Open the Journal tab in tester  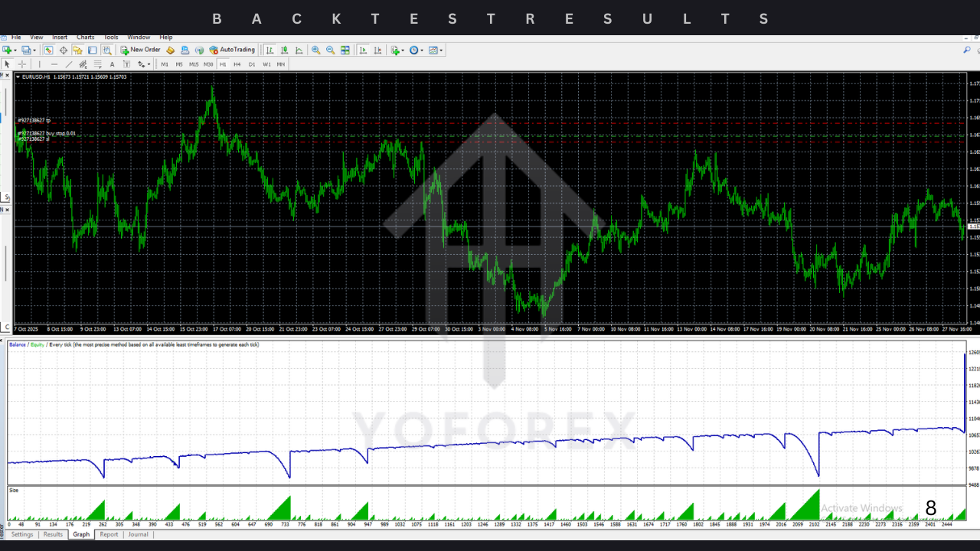(x=138, y=534)
